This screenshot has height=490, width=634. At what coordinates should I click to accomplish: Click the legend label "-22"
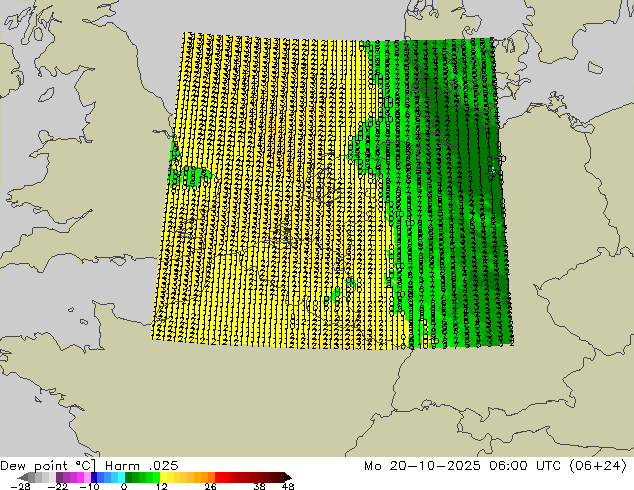click(58, 487)
